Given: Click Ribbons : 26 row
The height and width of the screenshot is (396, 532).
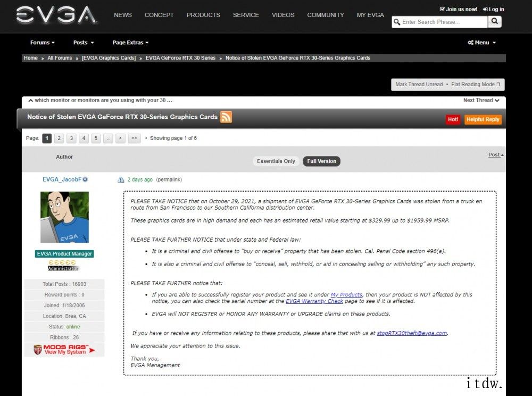Looking at the screenshot, I should click(x=64, y=337).
